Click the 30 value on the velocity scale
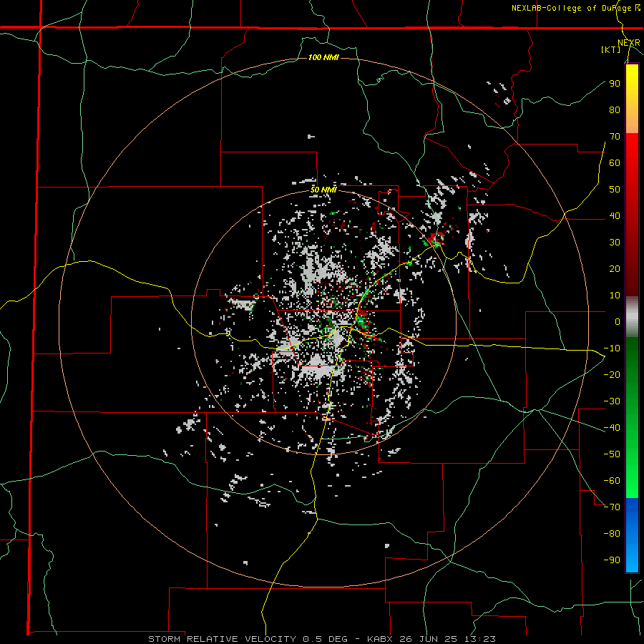The height and width of the screenshot is (644, 644). [615, 243]
